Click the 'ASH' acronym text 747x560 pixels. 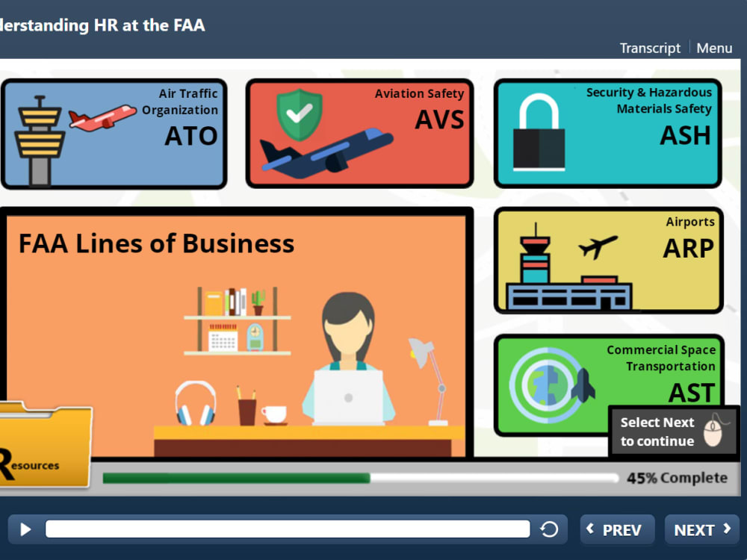point(685,135)
